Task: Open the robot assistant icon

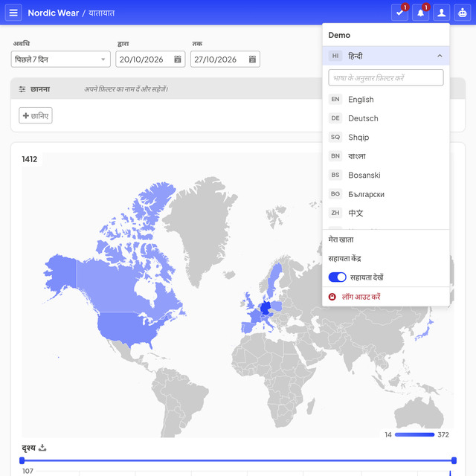Action: tap(463, 13)
